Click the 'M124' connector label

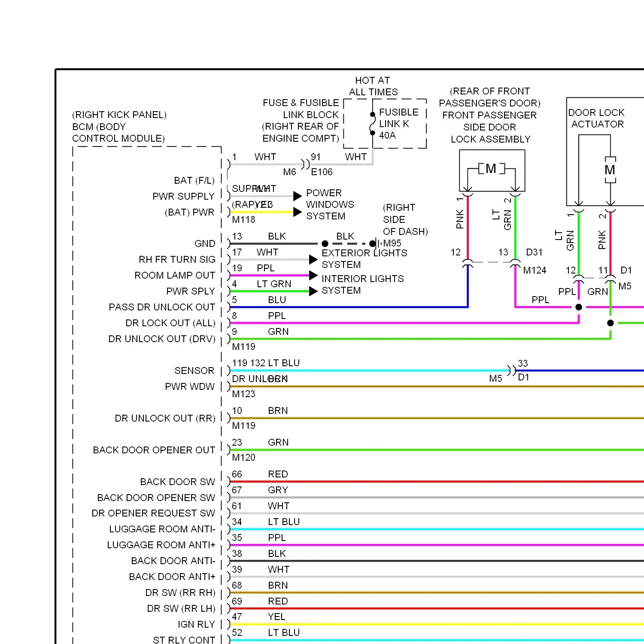coord(535,270)
